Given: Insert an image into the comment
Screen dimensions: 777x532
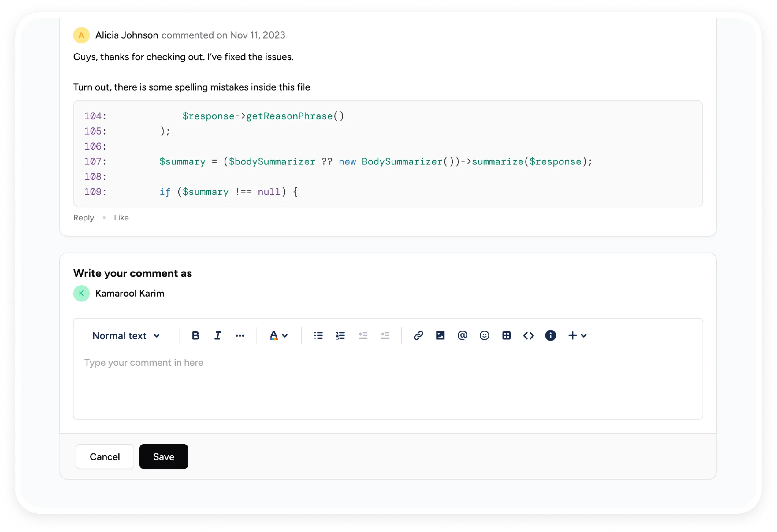Looking at the screenshot, I should [x=440, y=335].
